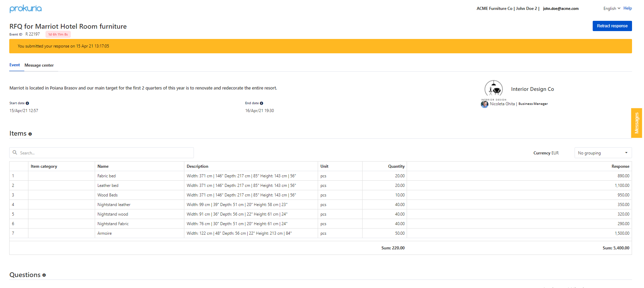Click the search magnifier icon
The height and width of the screenshot is (288, 644).
tap(15, 153)
